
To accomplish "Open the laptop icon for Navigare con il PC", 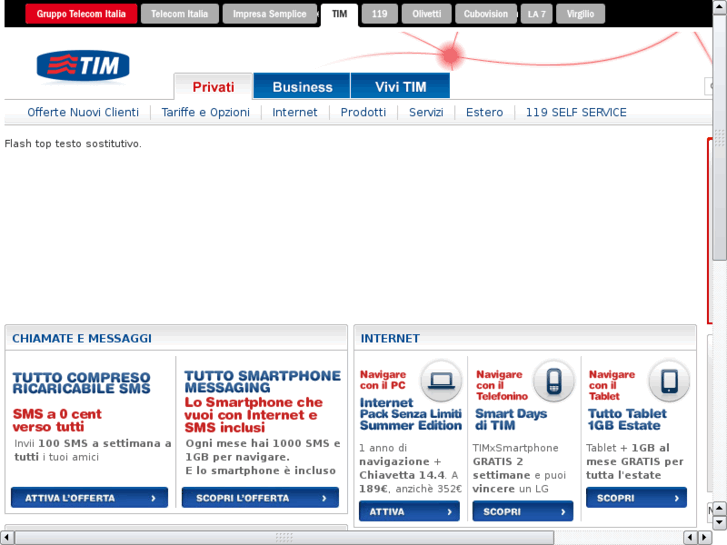I will (x=441, y=381).
